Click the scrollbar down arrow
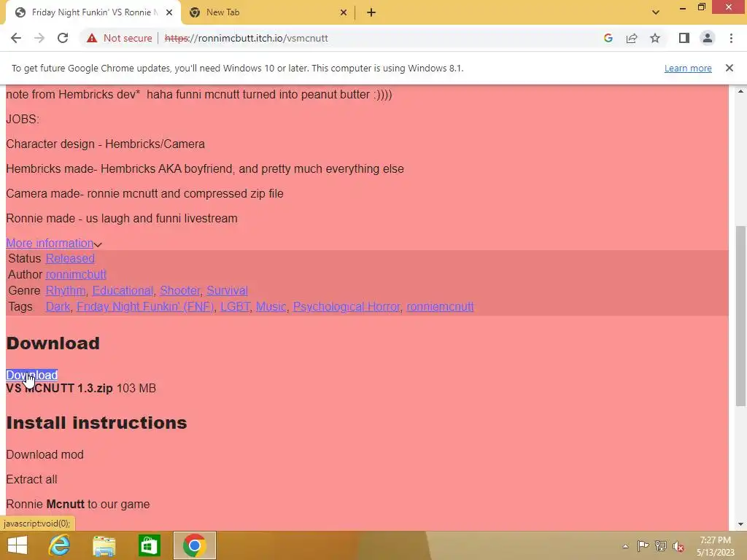Image resolution: width=747 pixels, height=560 pixels. pos(740,524)
